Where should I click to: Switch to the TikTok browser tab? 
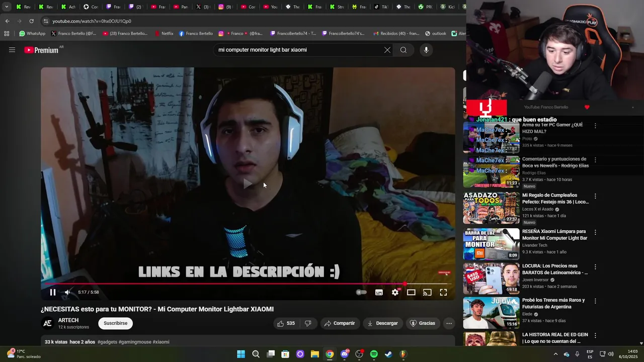coord(381,7)
